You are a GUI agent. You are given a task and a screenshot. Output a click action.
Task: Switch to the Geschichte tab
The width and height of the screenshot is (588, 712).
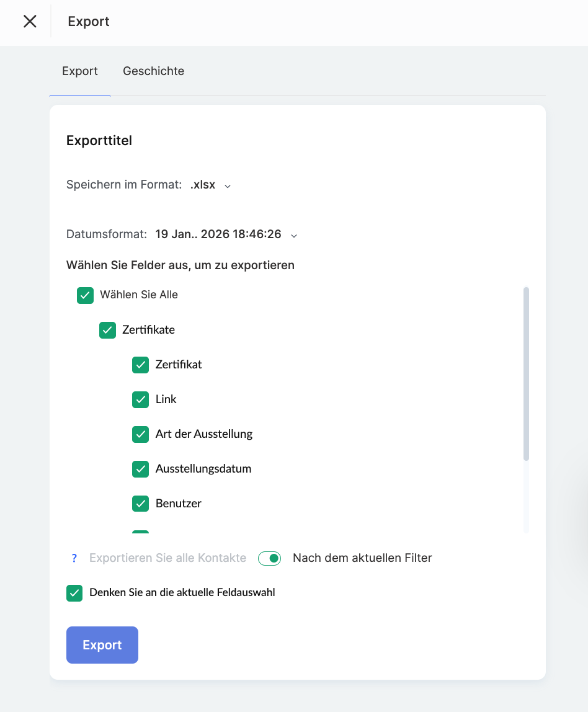coord(153,71)
